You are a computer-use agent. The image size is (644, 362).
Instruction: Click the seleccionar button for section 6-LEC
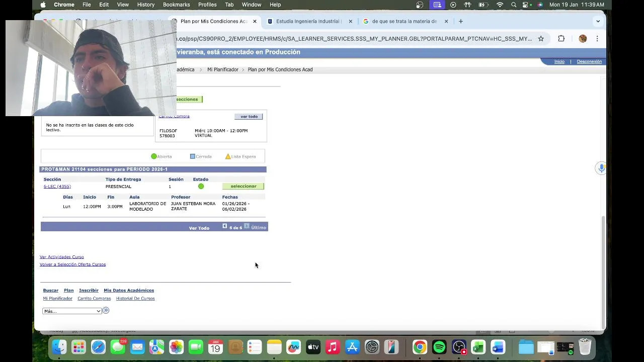coord(243,186)
